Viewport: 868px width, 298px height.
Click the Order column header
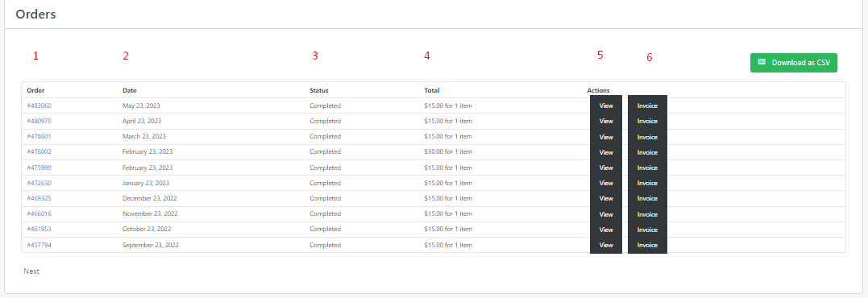click(35, 90)
